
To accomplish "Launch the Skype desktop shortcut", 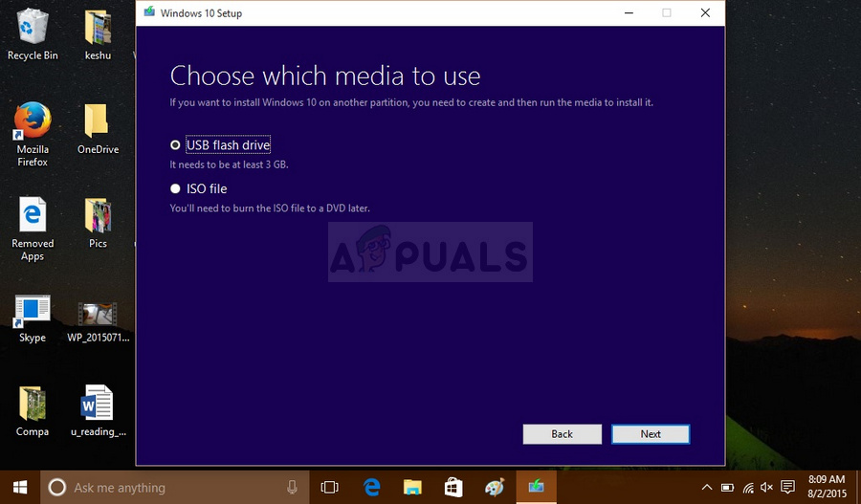I will click(33, 318).
